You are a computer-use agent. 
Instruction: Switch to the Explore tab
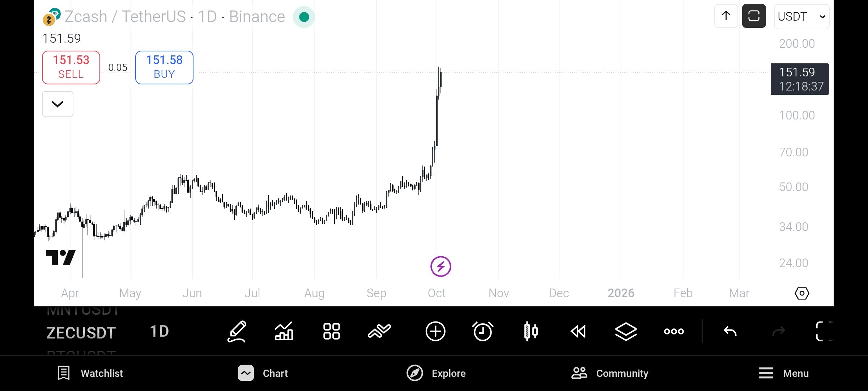[436, 373]
